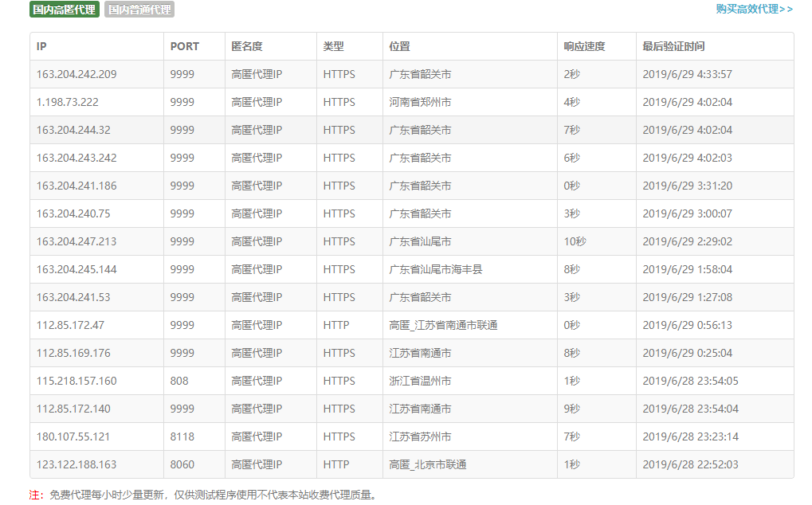Click 2秒 speed in the 163.204.242.209 row

(571, 75)
